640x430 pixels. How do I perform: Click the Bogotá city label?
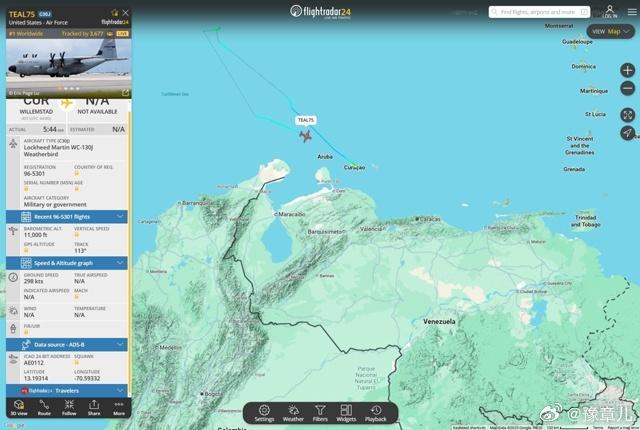pyautogui.click(x=213, y=394)
